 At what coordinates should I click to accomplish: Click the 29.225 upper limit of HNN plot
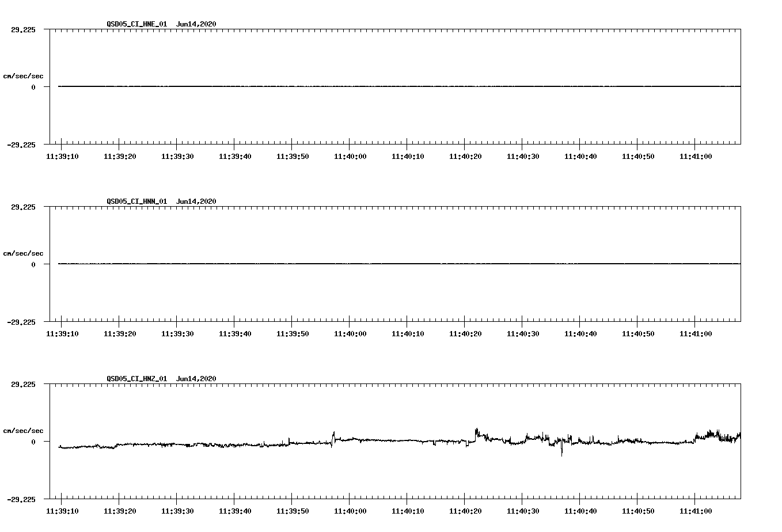pyautogui.click(x=23, y=207)
